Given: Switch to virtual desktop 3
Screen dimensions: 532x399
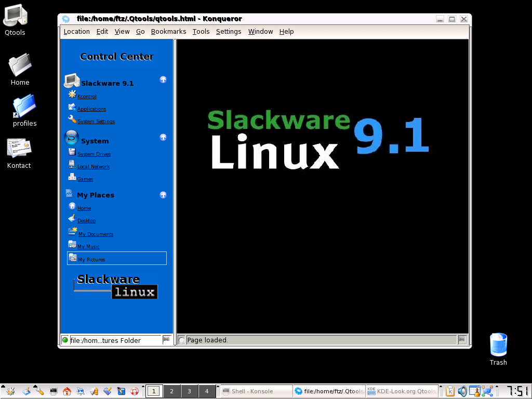Looking at the screenshot, I should (x=189, y=391).
